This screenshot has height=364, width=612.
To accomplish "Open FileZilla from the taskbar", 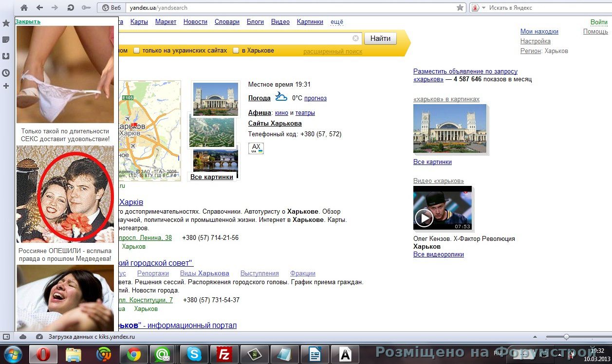I will (x=224, y=354).
